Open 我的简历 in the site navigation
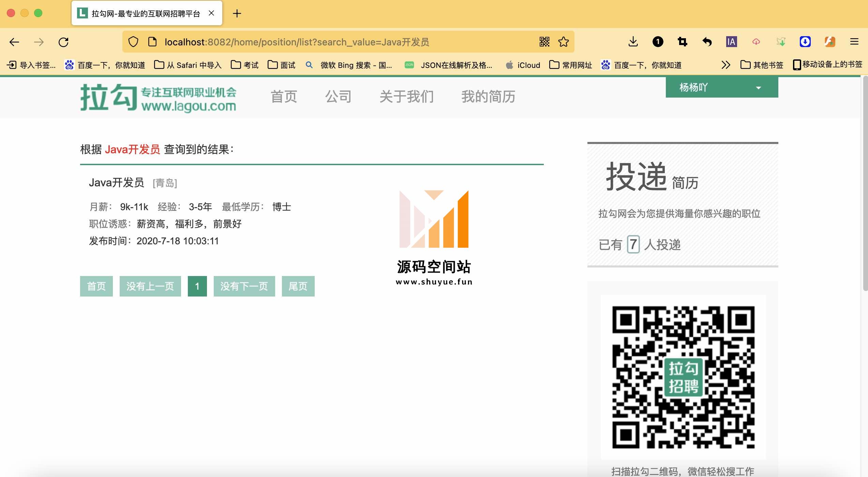This screenshot has height=477, width=868. 488,97
